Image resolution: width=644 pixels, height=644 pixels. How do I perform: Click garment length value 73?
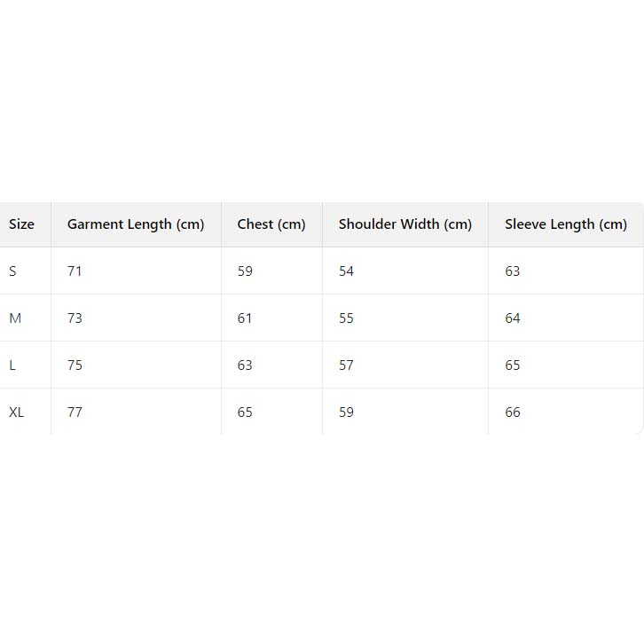[x=75, y=318]
